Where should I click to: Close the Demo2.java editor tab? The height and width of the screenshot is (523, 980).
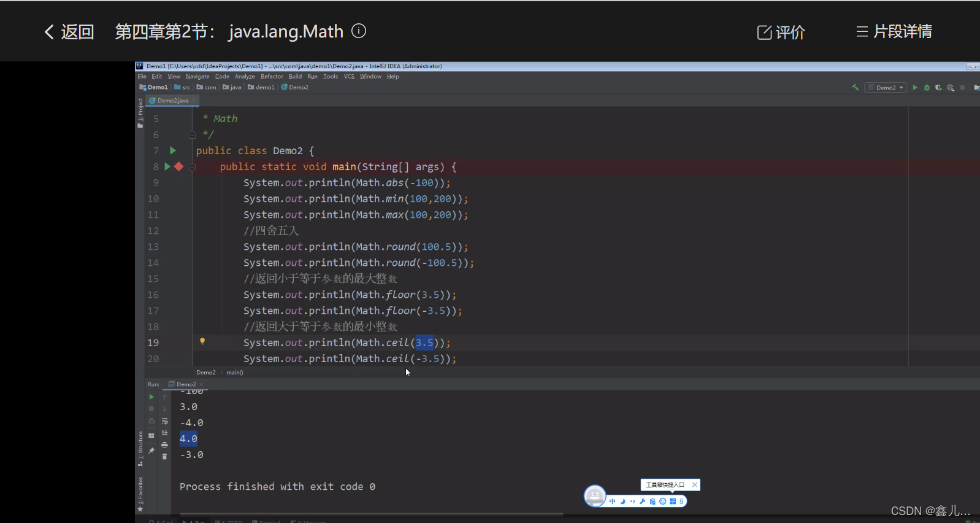194,101
